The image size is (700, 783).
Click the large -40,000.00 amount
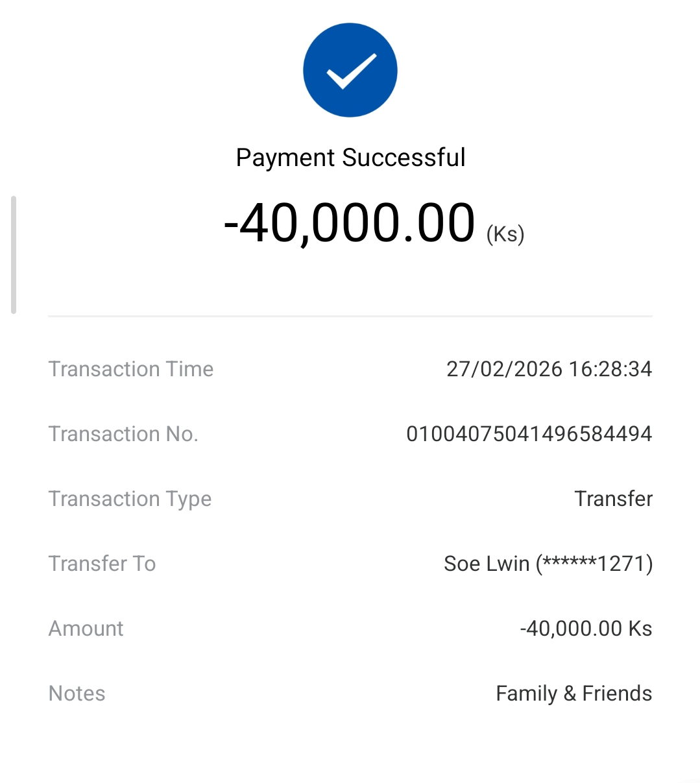tap(349, 223)
